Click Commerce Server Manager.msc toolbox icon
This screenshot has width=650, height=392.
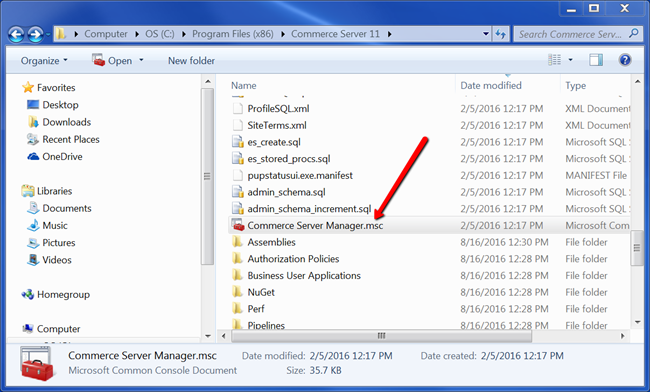tap(238, 225)
